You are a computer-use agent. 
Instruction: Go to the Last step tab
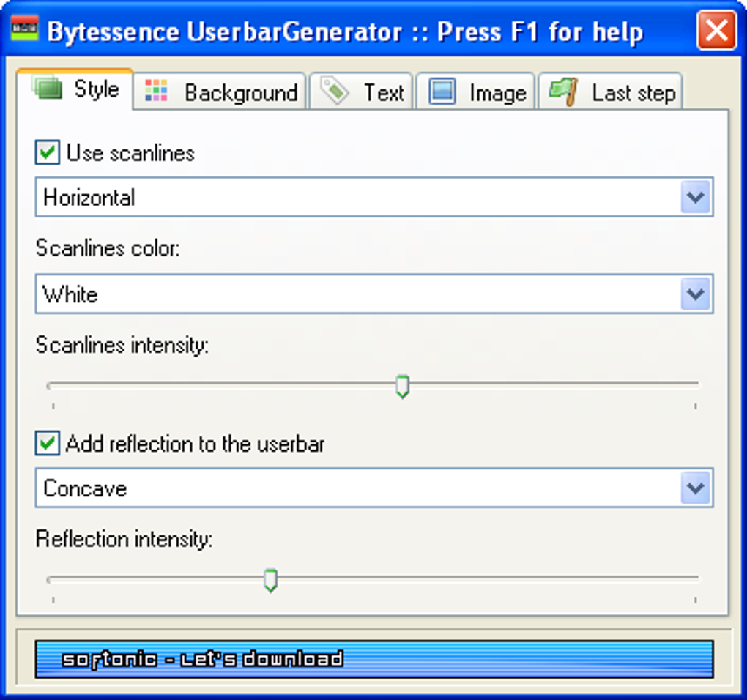633,93
